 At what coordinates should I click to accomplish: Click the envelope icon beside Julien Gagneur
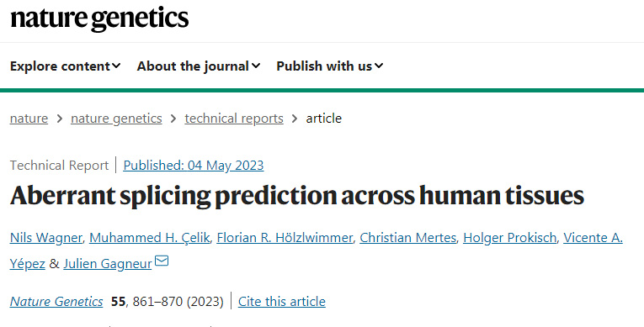click(162, 261)
